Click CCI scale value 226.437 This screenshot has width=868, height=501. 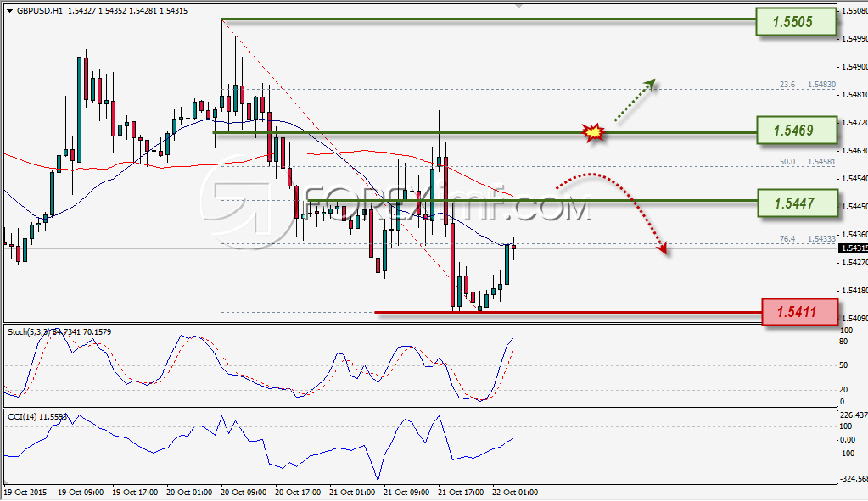click(x=854, y=415)
